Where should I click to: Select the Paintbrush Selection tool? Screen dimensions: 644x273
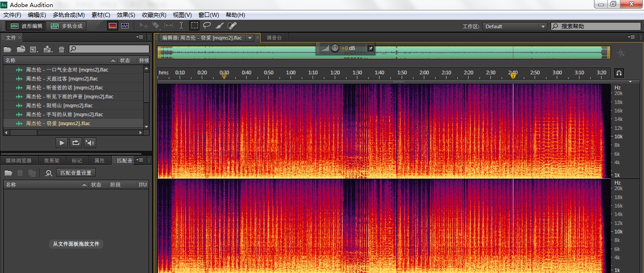219,26
